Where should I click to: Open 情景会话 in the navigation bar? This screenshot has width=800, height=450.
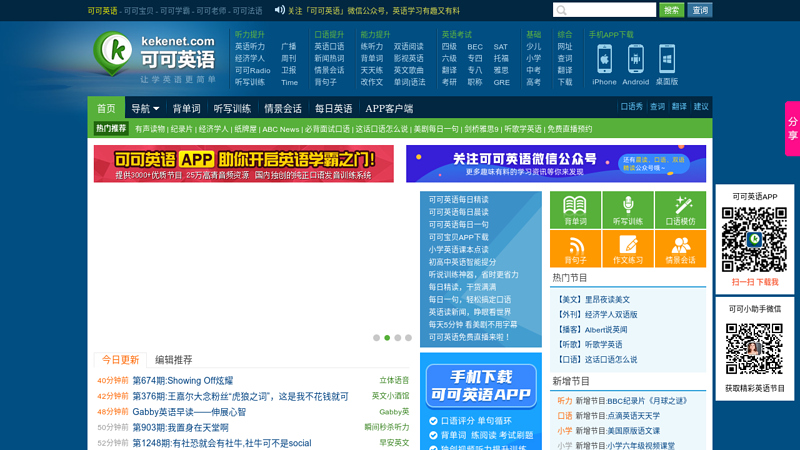click(283, 108)
